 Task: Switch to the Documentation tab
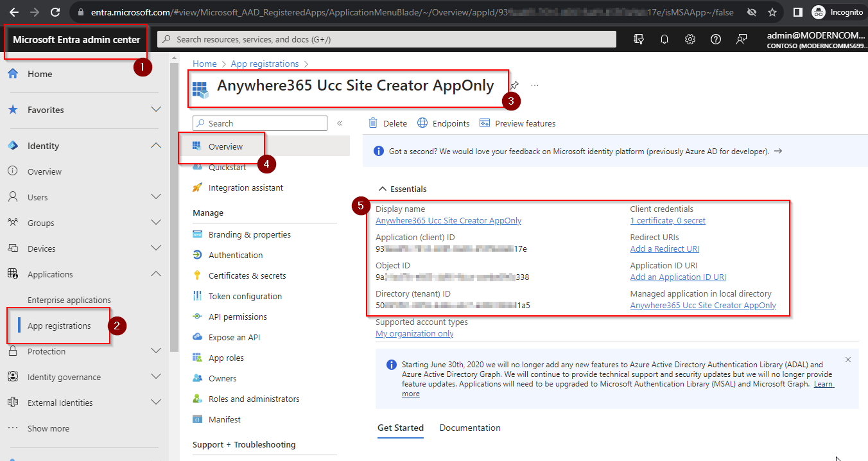tap(470, 428)
